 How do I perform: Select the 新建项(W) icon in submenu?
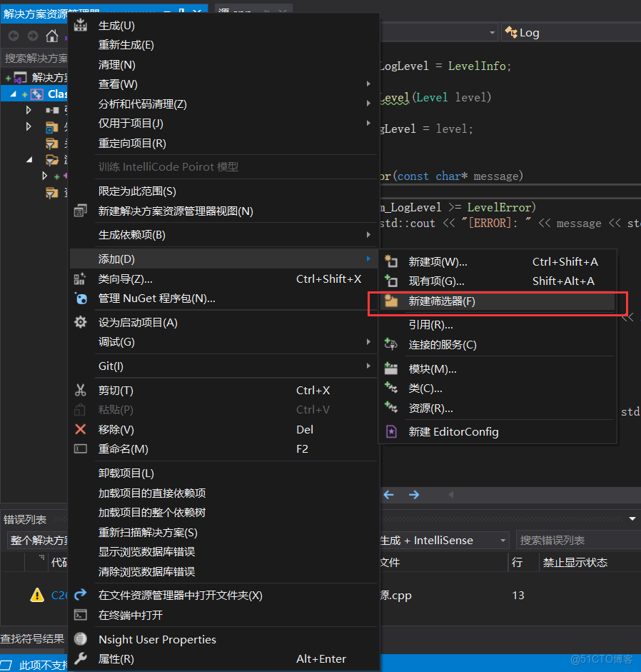coord(390,261)
